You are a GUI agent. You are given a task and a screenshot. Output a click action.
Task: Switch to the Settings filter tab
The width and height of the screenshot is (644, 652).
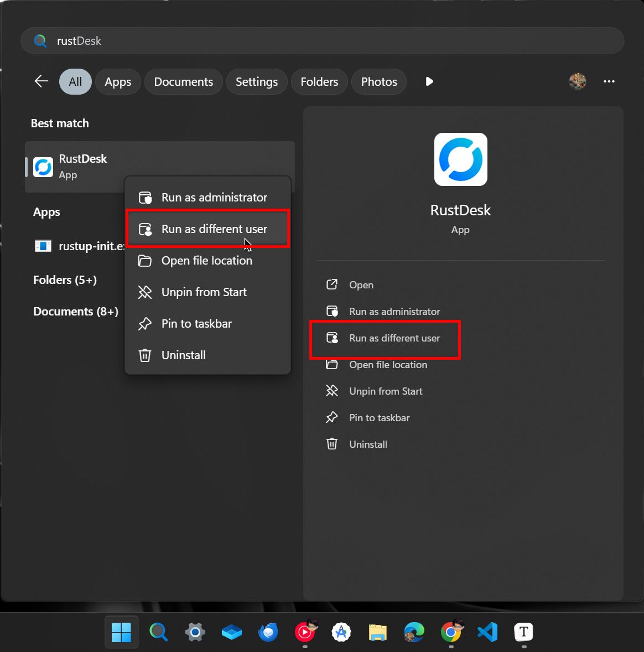point(257,81)
